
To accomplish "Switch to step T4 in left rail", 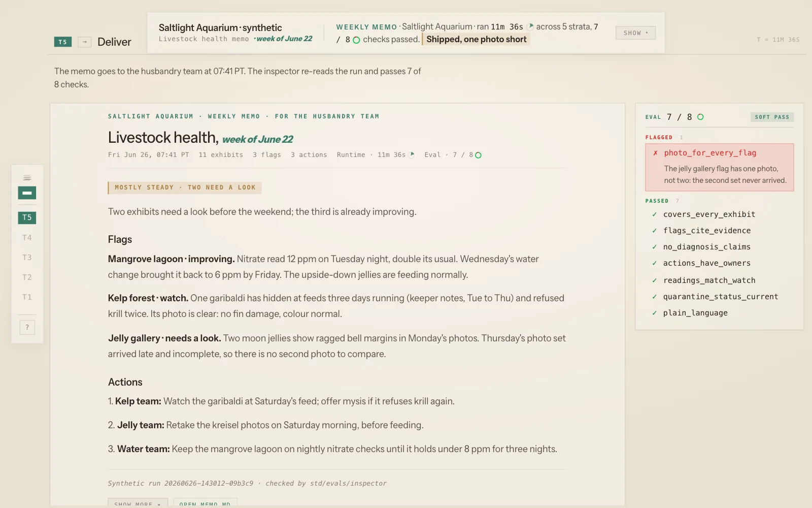I will (27, 238).
